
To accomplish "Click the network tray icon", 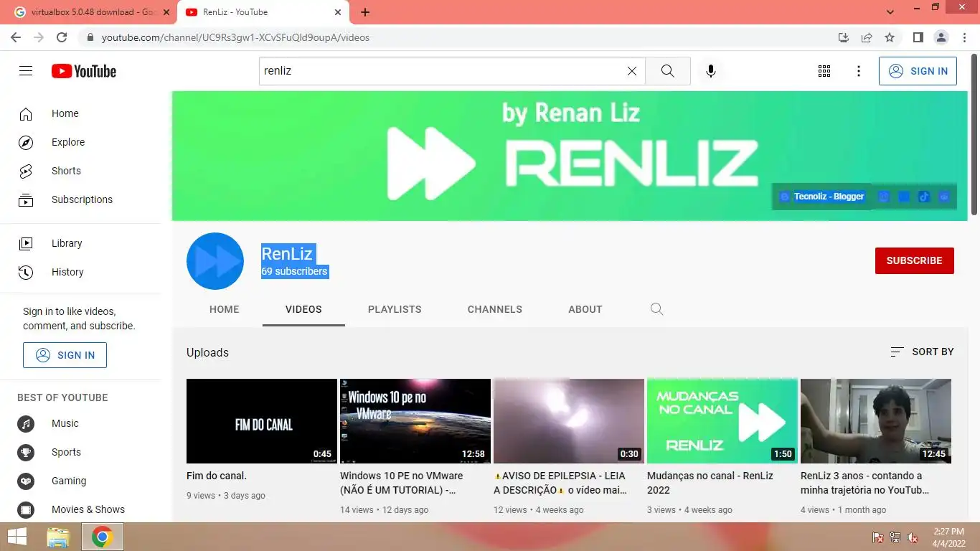I will pyautogui.click(x=895, y=537).
